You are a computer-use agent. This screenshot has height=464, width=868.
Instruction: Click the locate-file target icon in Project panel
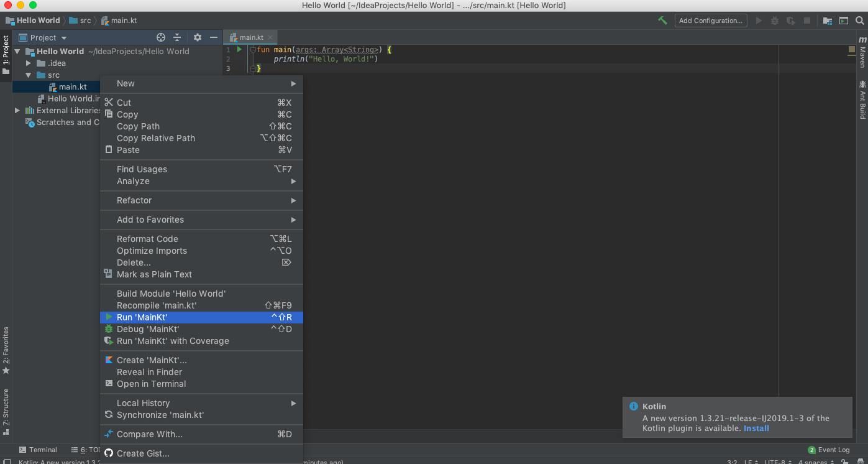161,37
